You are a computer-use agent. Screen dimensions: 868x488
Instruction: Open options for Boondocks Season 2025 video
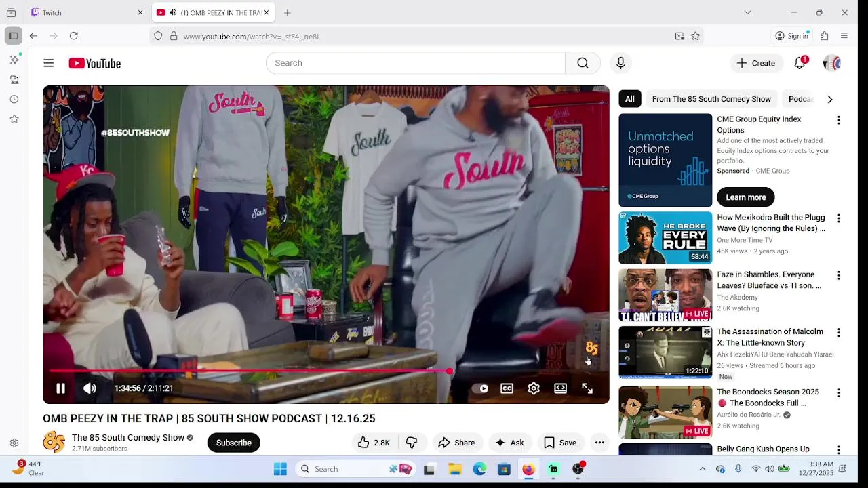(839, 392)
